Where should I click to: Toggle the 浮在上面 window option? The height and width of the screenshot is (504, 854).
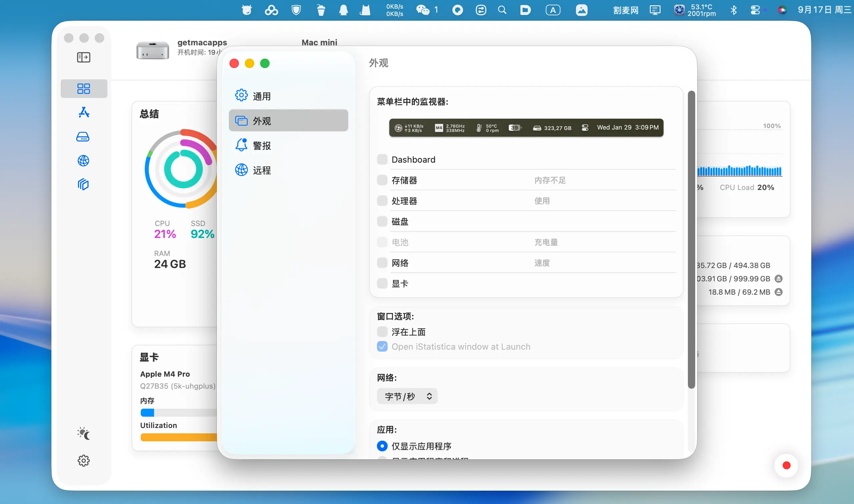click(x=382, y=332)
